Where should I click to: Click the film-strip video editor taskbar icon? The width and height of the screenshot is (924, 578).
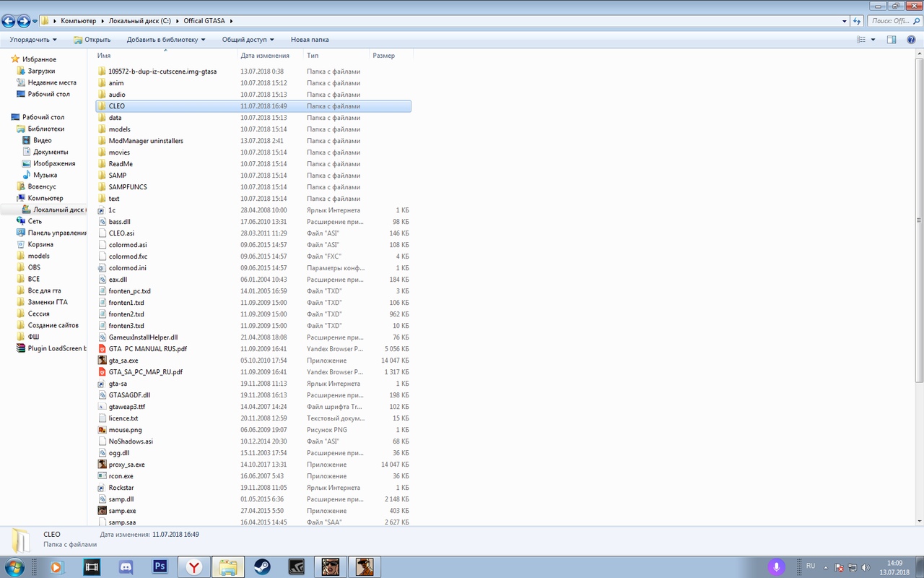(91, 567)
